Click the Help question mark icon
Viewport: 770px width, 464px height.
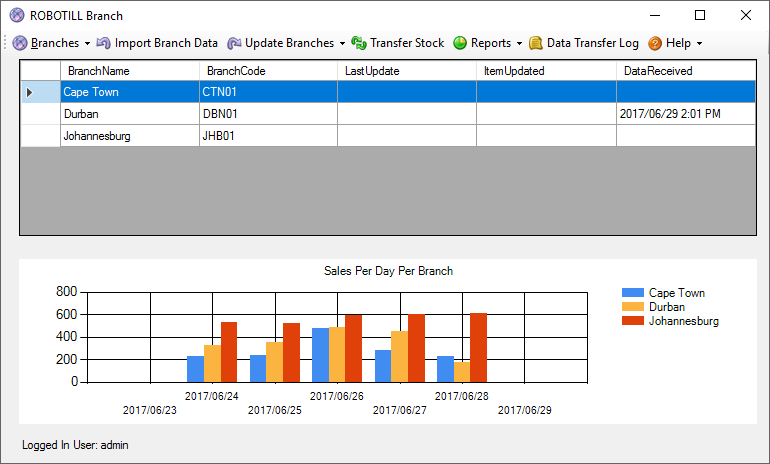655,43
